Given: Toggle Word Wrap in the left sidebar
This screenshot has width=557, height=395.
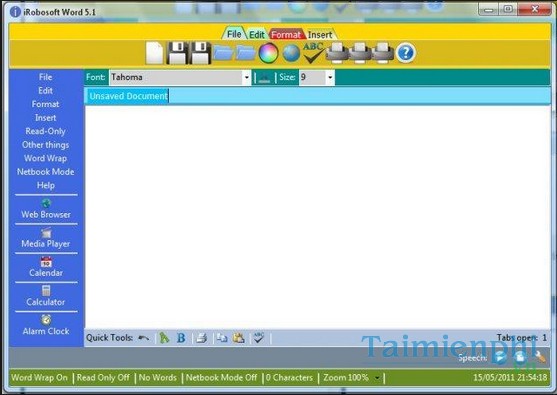Looking at the screenshot, I should point(45,158).
